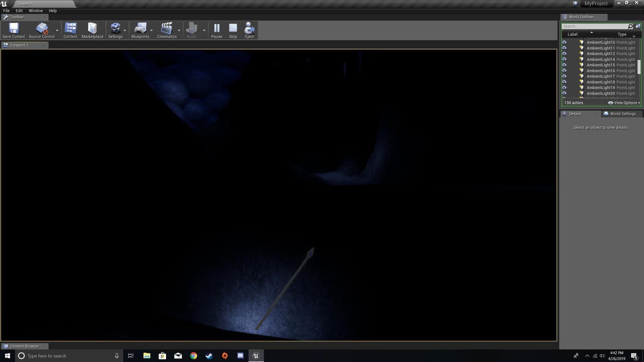Toggle visibility of AmbientLight12
This screenshot has width=644, height=362.
tap(564, 54)
